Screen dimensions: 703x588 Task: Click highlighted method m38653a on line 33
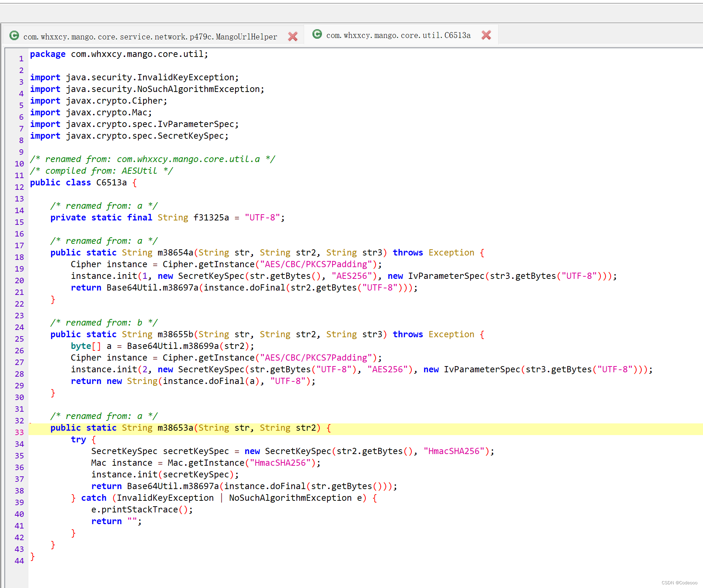point(175,428)
